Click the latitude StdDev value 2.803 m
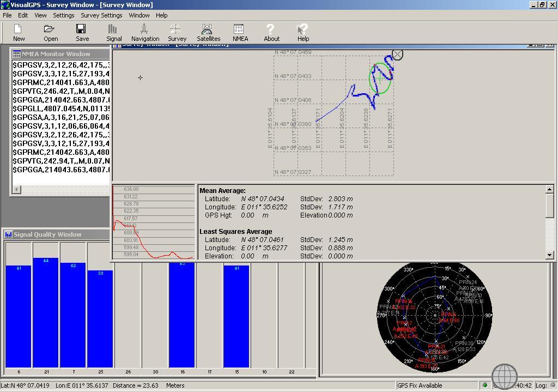 [x=341, y=199]
